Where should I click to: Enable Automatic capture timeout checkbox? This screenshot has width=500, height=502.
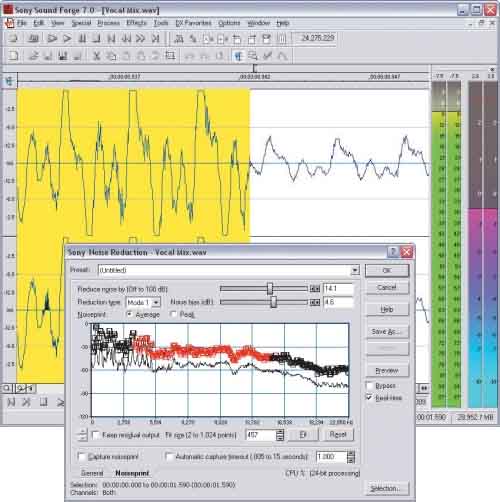tap(169, 456)
